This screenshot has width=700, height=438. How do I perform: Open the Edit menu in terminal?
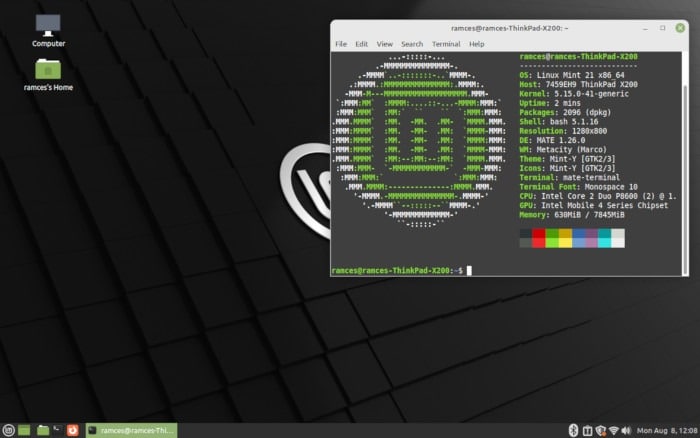(x=362, y=44)
